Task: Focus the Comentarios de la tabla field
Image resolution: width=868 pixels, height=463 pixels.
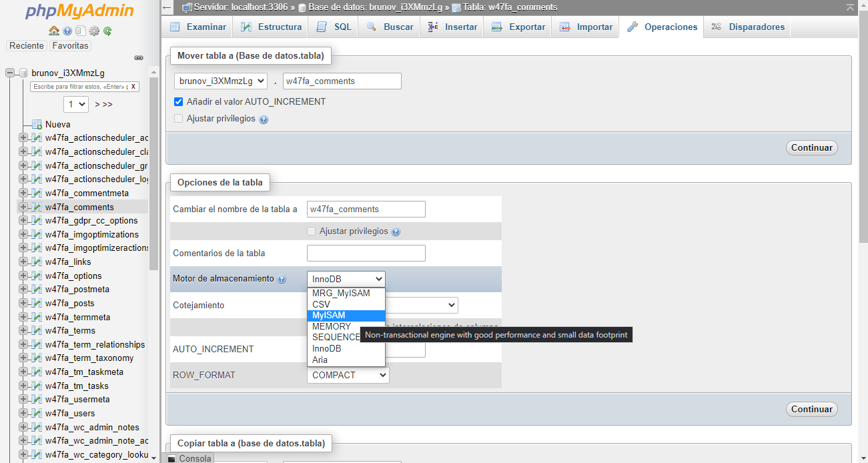Action: (366, 253)
